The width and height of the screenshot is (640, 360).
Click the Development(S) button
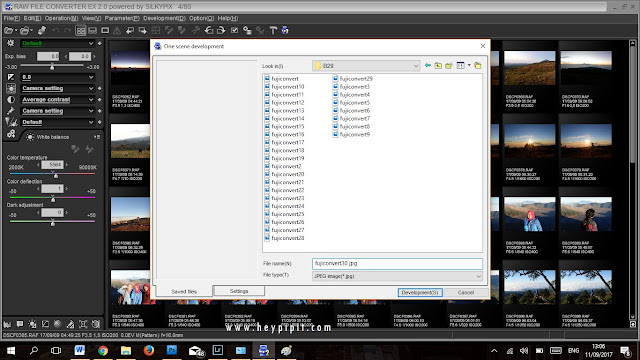[420, 292]
